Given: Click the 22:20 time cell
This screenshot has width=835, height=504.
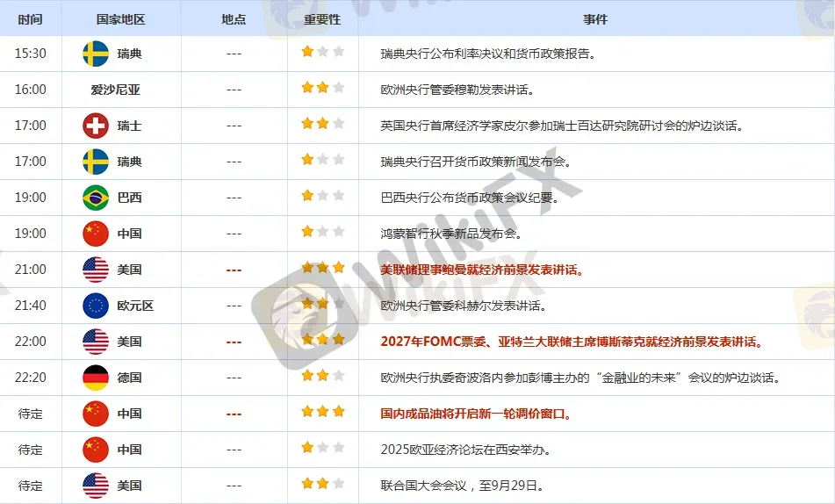Looking at the screenshot, I should tap(31, 378).
